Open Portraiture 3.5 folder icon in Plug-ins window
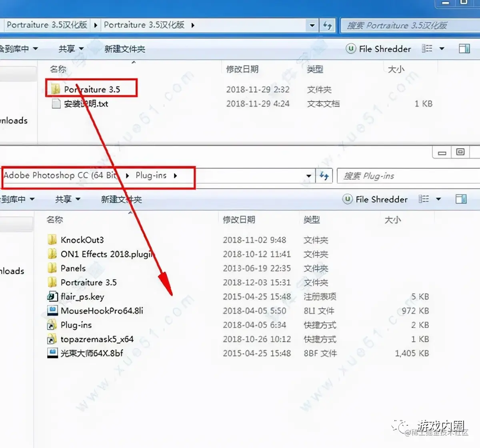 [52, 282]
